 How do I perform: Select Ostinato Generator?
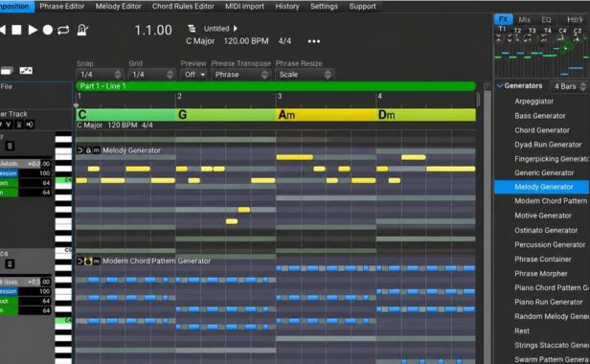[x=546, y=230]
